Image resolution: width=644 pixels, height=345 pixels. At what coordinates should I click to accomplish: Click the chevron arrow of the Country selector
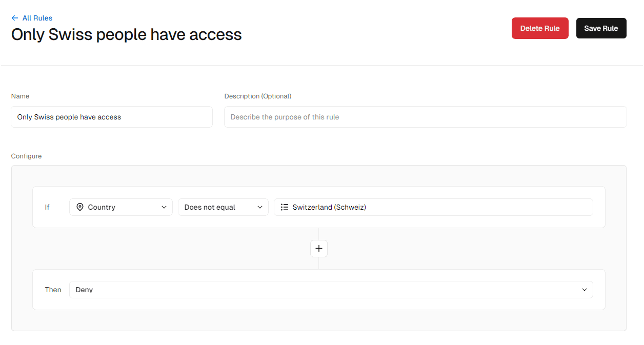tap(164, 207)
